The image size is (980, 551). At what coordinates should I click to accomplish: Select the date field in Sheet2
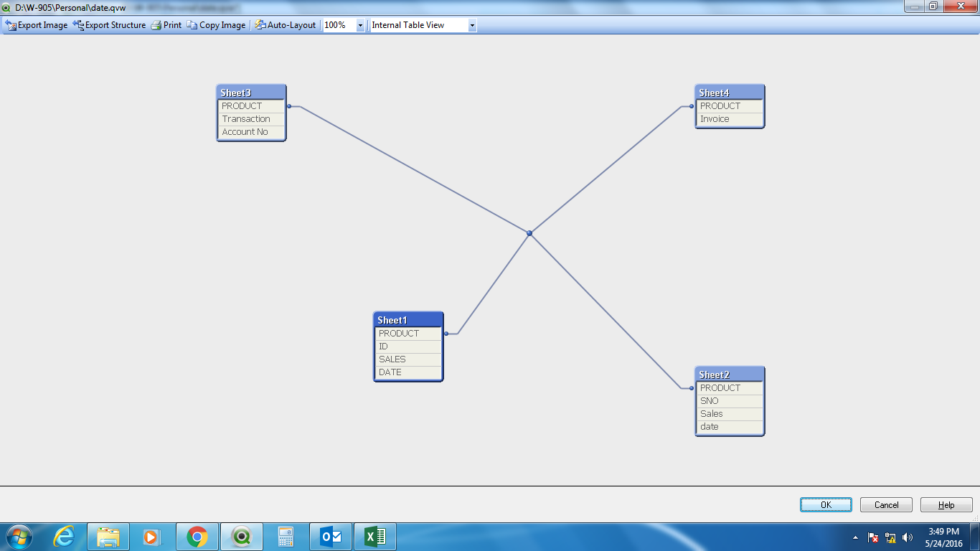coord(730,427)
